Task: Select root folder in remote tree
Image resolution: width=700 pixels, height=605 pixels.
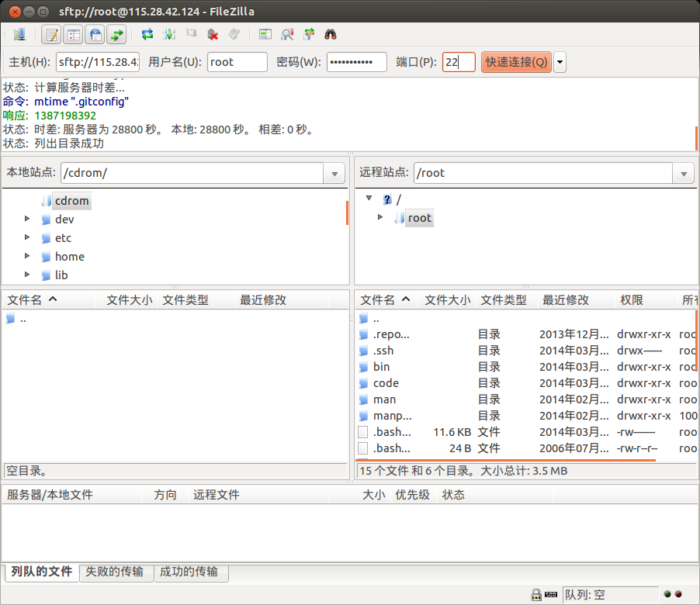Action: tap(419, 218)
